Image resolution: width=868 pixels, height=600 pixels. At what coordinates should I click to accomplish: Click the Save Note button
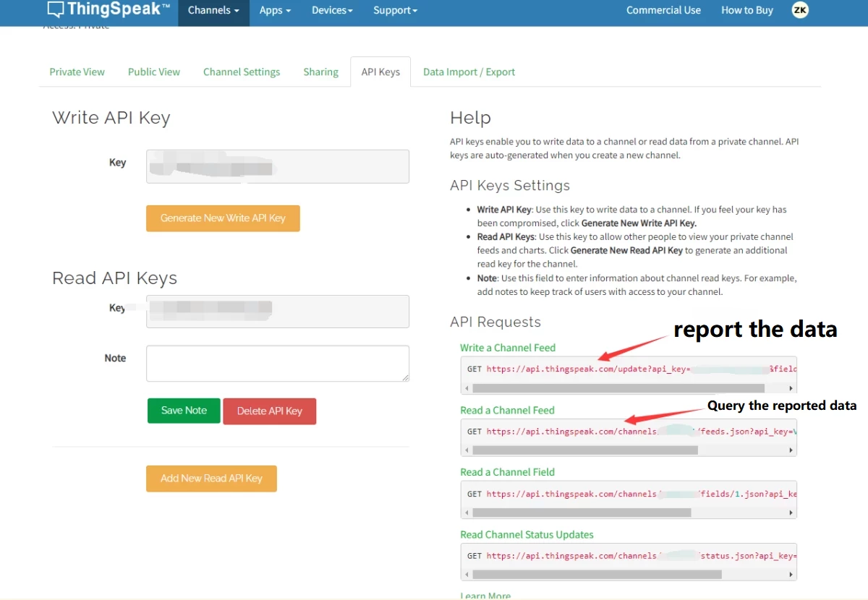pos(184,411)
